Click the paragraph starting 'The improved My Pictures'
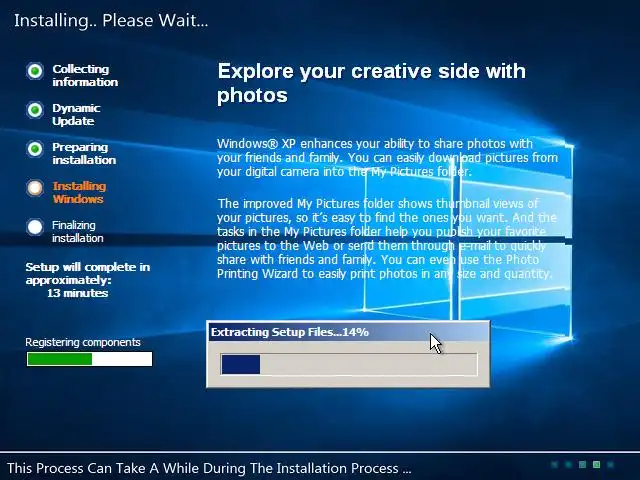This screenshot has height=480, width=640. pyautogui.click(x=387, y=238)
